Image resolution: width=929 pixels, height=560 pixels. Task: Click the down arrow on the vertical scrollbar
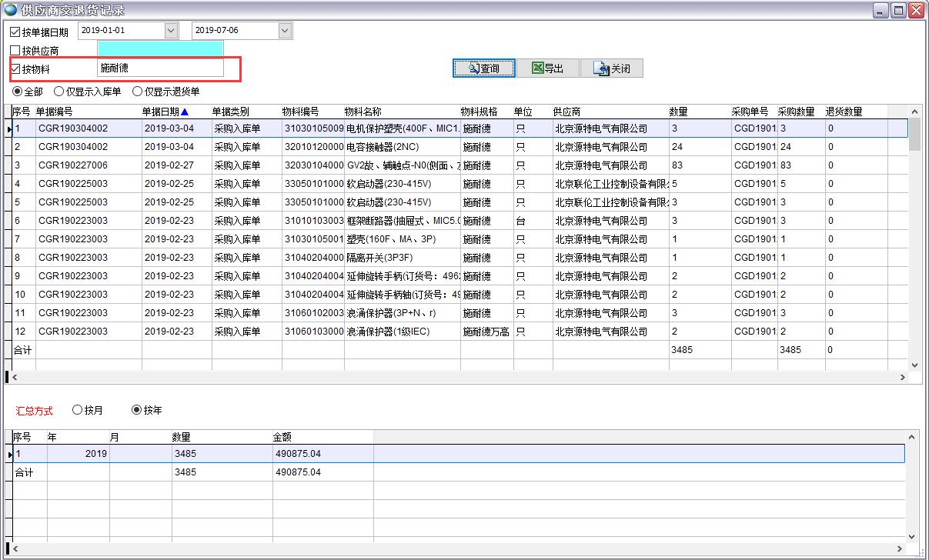(915, 365)
